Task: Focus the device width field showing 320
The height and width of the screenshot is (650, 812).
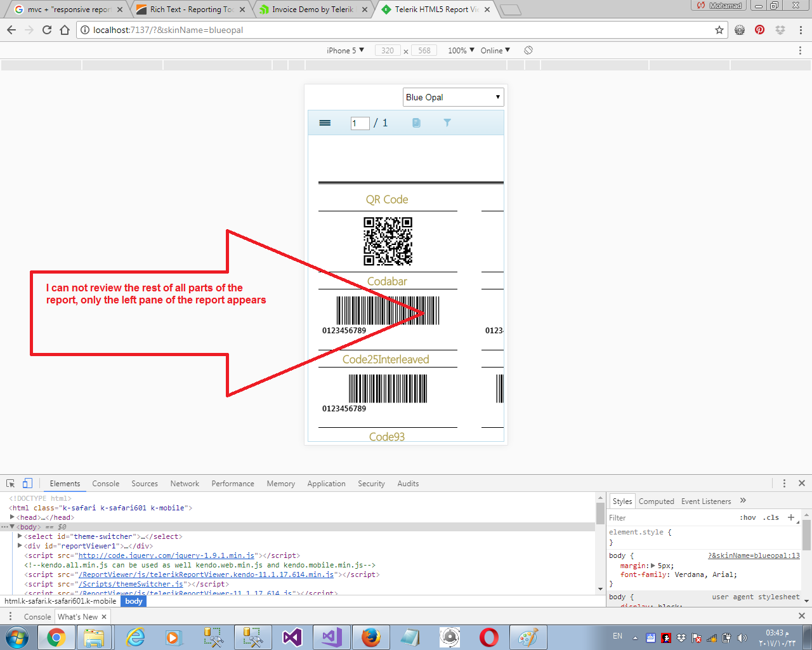Action: click(388, 50)
